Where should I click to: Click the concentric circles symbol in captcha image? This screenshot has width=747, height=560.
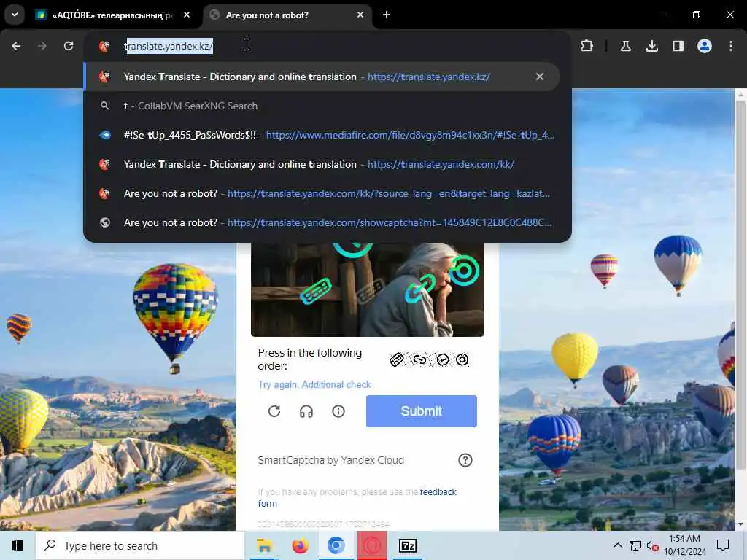[x=463, y=271]
